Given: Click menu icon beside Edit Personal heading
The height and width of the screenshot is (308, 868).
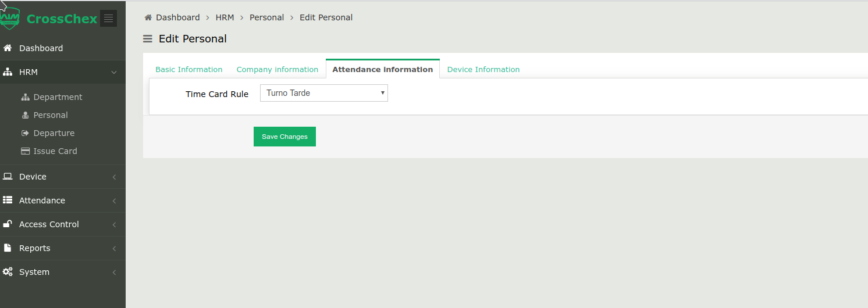Looking at the screenshot, I should click(148, 39).
